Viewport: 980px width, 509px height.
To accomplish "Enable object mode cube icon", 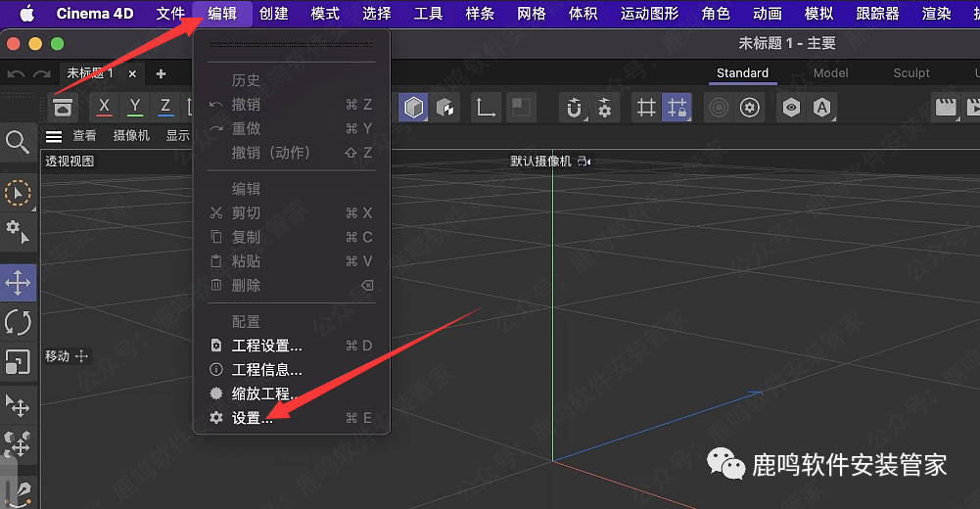I will [x=414, y=108].
